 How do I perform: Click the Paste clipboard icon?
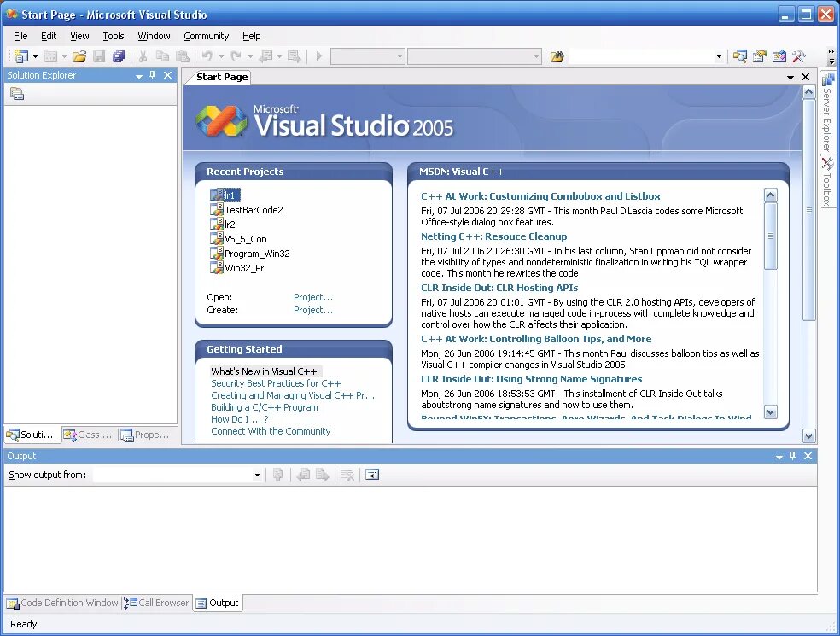183,56
